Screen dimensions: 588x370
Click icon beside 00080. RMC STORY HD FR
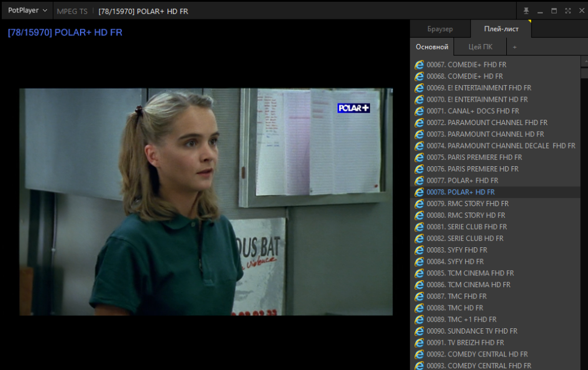tap(419, 216)
